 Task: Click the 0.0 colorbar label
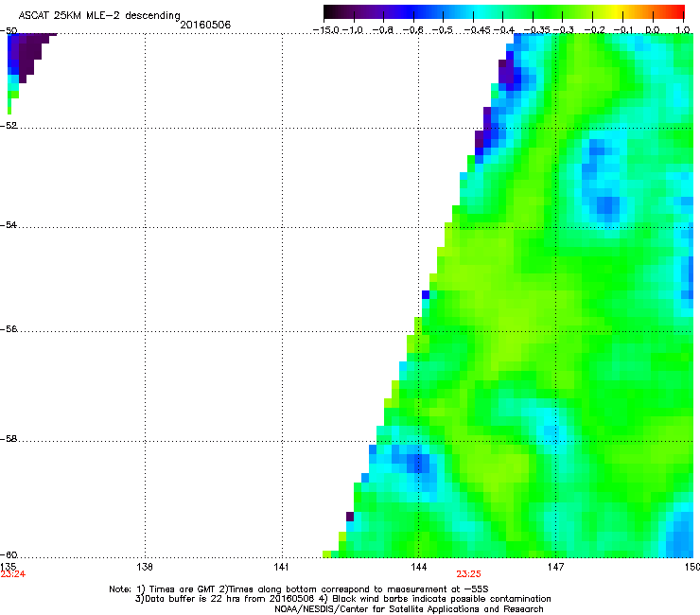pyautogui.click(x=653, y=30)
